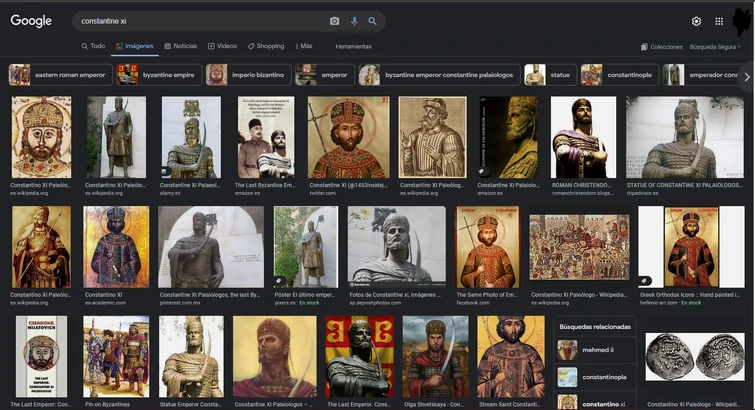Open the Pin on Byzantines image
This screenshot has height=410, width=755.
click(116, 357)
